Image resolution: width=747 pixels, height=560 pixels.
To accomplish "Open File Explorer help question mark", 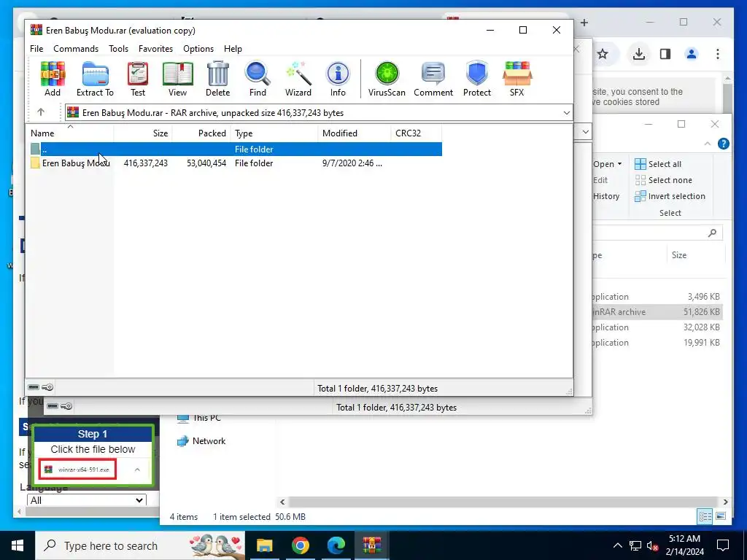I will click(723, 144).
